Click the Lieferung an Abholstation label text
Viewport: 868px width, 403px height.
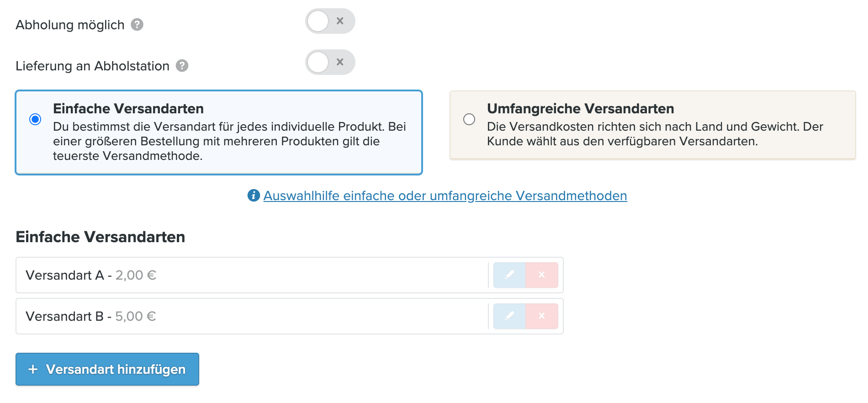coord(92,66)
